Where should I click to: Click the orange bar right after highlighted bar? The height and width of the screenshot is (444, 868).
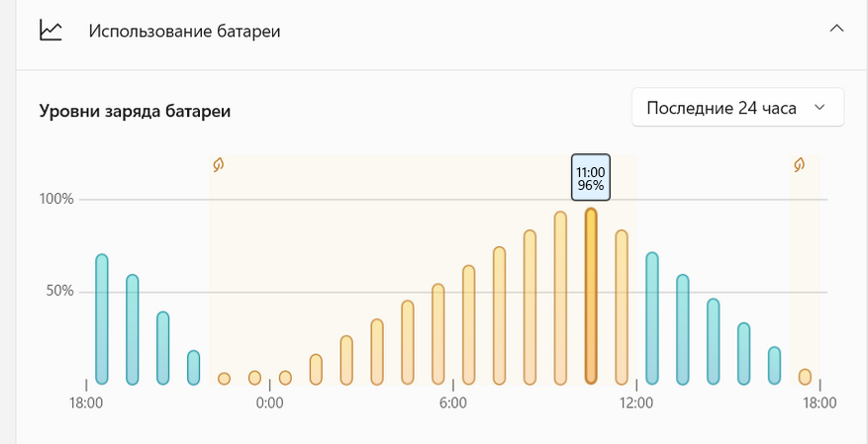(622, 307)
